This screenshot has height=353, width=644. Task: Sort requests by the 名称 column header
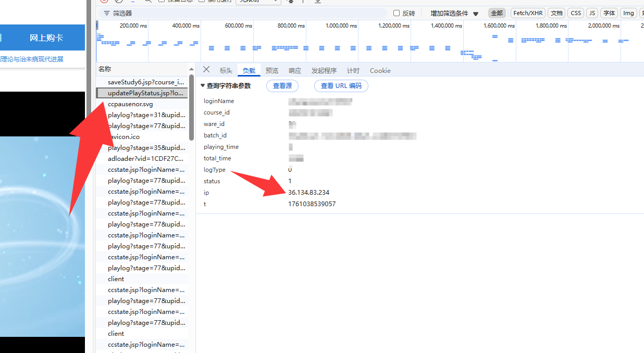coord(105,69)
